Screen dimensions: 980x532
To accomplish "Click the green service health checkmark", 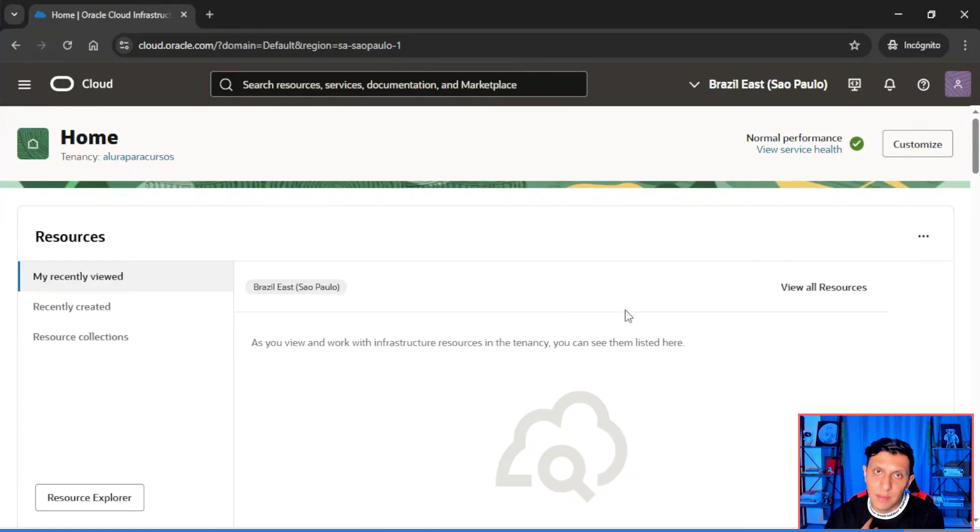I will tap(857, 144).
